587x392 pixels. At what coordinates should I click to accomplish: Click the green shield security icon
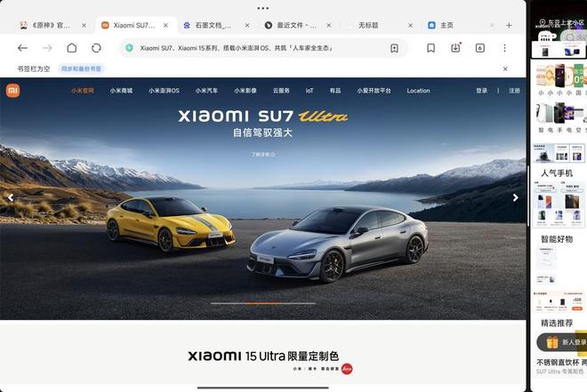pos(129,48)
